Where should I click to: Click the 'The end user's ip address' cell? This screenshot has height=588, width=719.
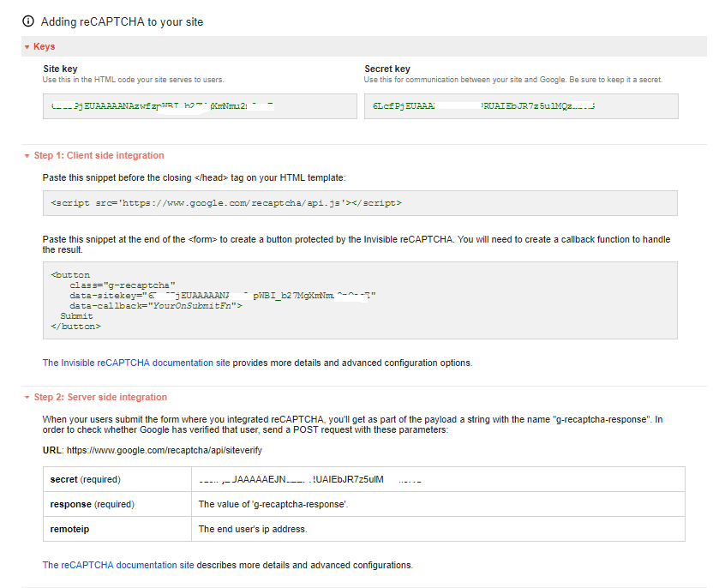253,529
